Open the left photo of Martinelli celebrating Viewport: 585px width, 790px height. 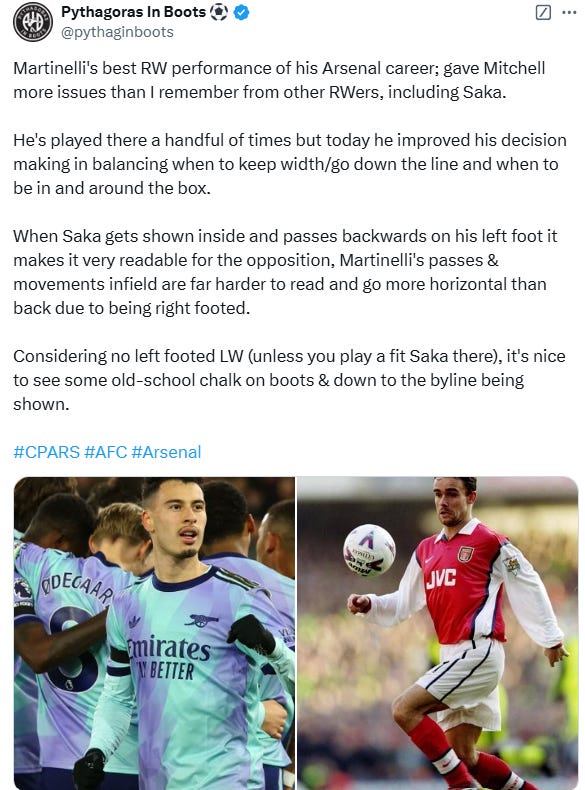(154, 633)
